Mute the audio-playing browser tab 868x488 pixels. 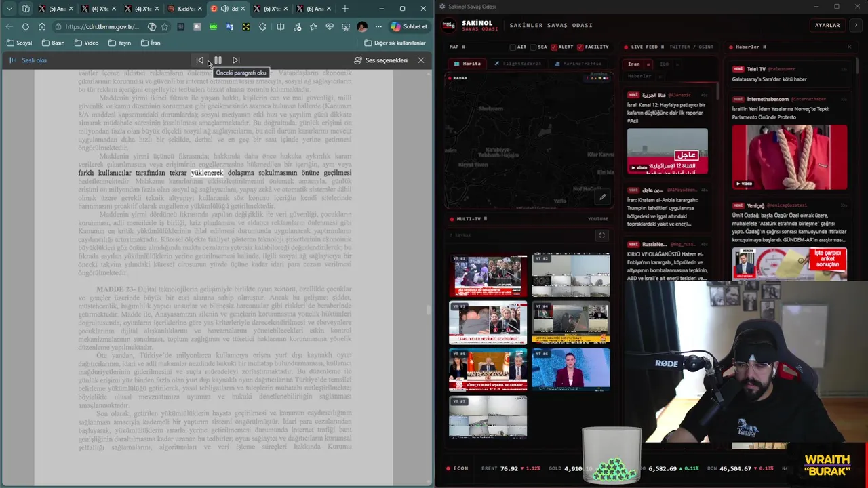pyautogui.click(x=224, y=9)
